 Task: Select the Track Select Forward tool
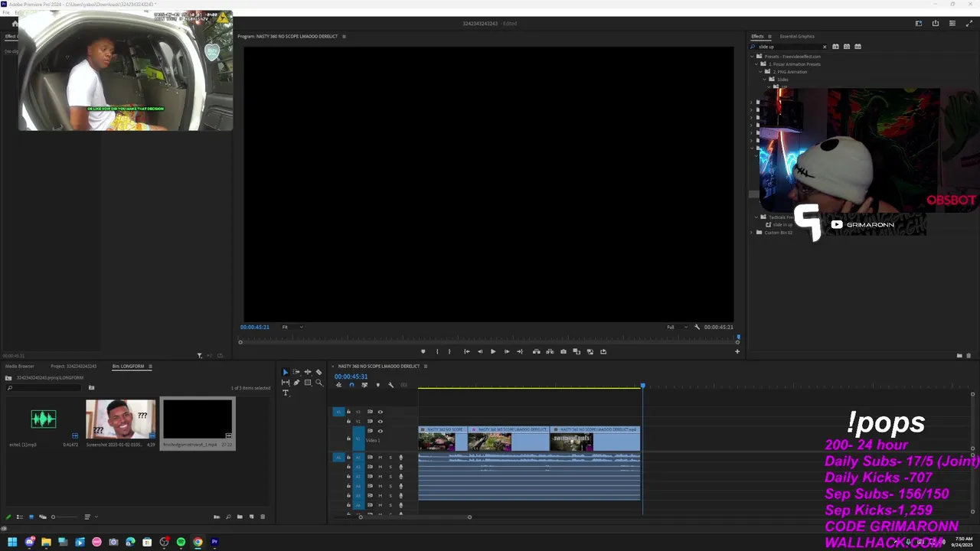coord(296,372)
